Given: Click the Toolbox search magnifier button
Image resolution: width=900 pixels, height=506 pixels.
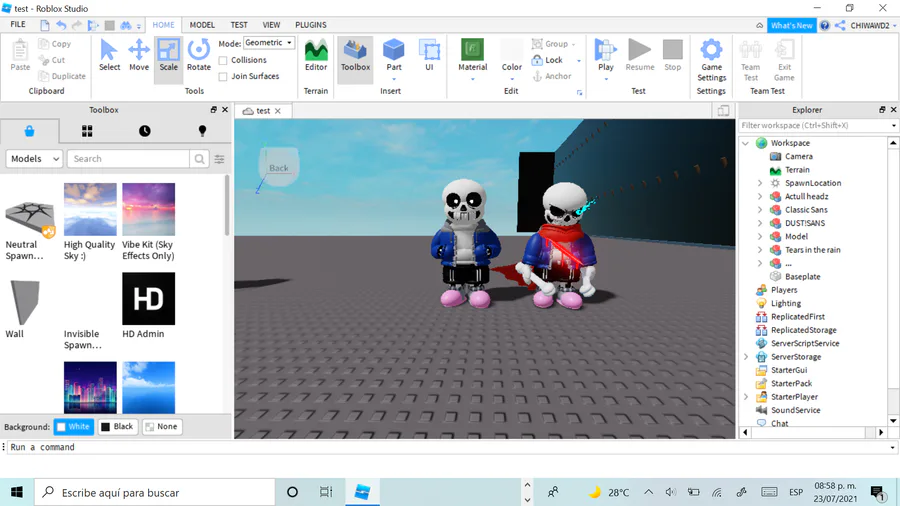Looking at the screenshot, I should pos(199,159).
